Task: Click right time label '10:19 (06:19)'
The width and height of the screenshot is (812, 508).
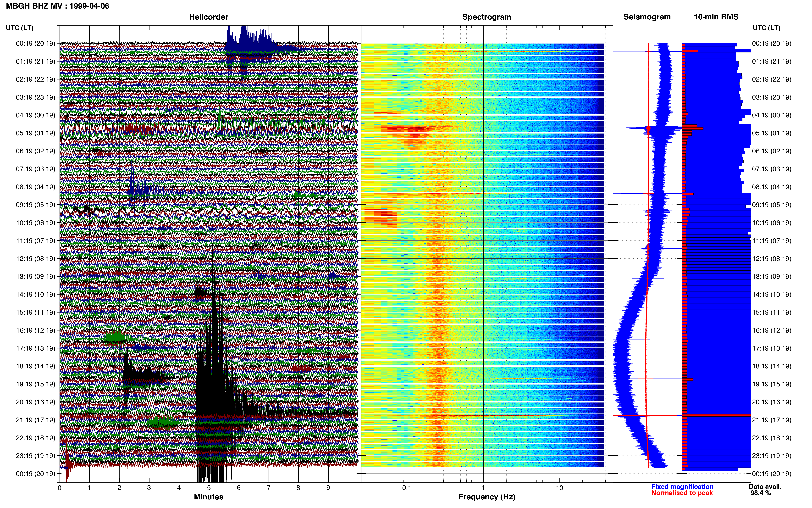Action: click(772, 222)
